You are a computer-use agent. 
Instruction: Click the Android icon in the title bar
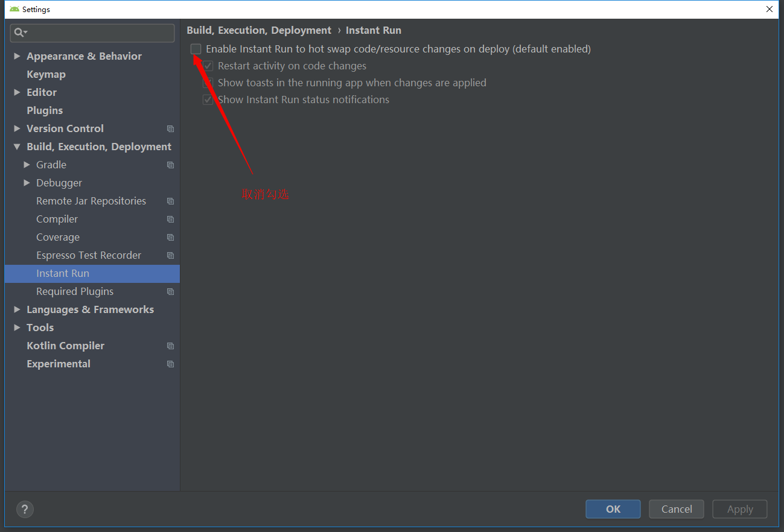13,9
